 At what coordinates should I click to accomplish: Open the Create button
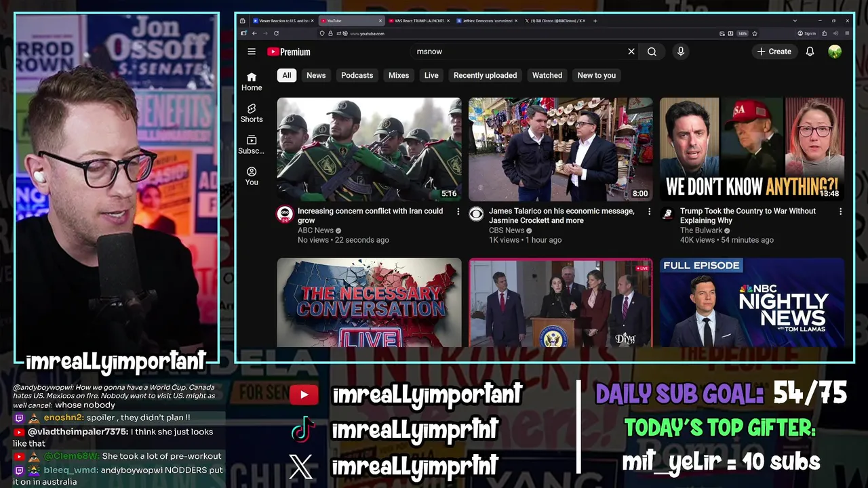pyautogui.click(x=774, y=52)
